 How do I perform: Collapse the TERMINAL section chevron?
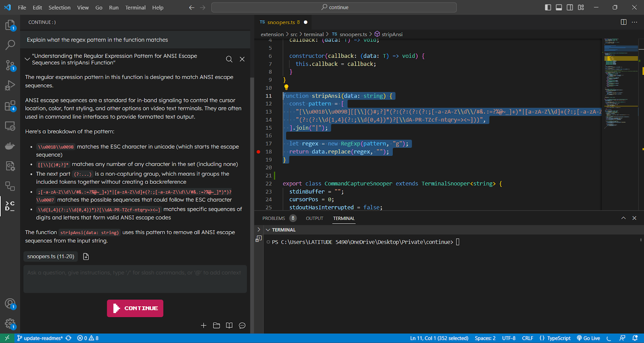click(x=268, y=230)
